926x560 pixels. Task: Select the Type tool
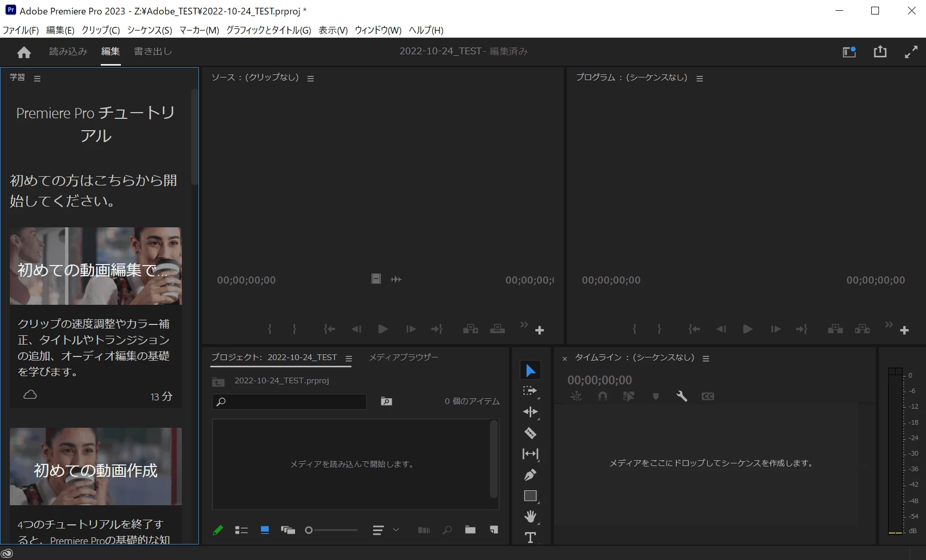530,537
